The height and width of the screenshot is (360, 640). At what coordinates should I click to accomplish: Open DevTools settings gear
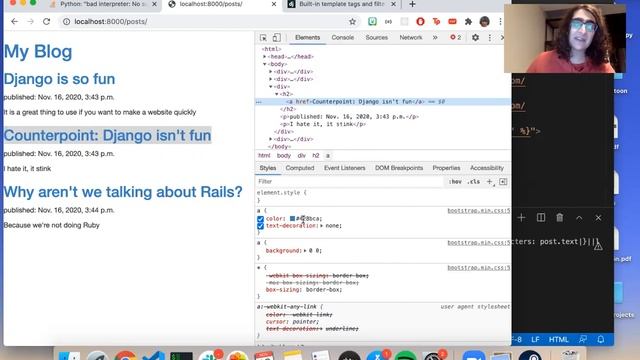tap(475, 38)
